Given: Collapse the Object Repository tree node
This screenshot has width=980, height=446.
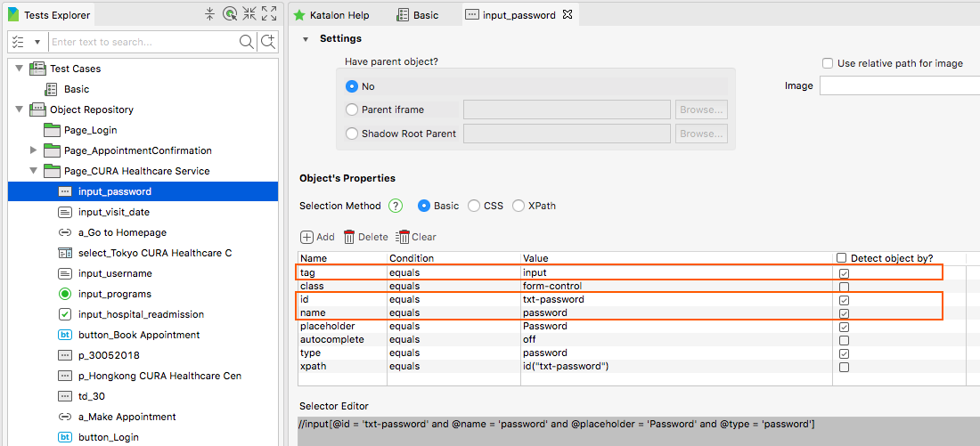Looking at the screenshot, I should click(x=19, y=109).
